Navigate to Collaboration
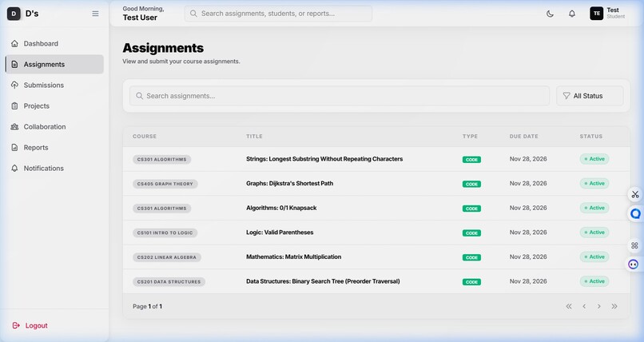Screen dimensions: 644x342 click(54, 127)
